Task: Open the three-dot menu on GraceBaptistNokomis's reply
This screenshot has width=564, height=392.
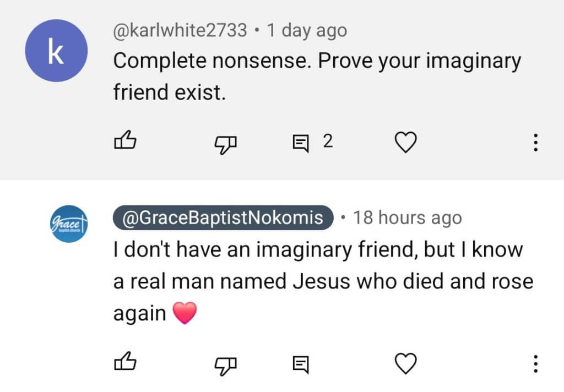Action: [x=535, y=363]
